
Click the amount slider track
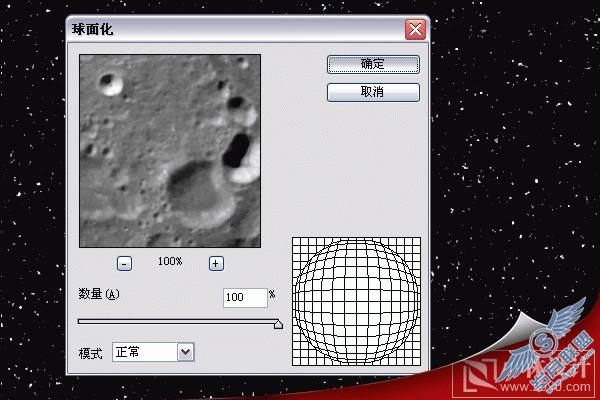click(178, 322)
